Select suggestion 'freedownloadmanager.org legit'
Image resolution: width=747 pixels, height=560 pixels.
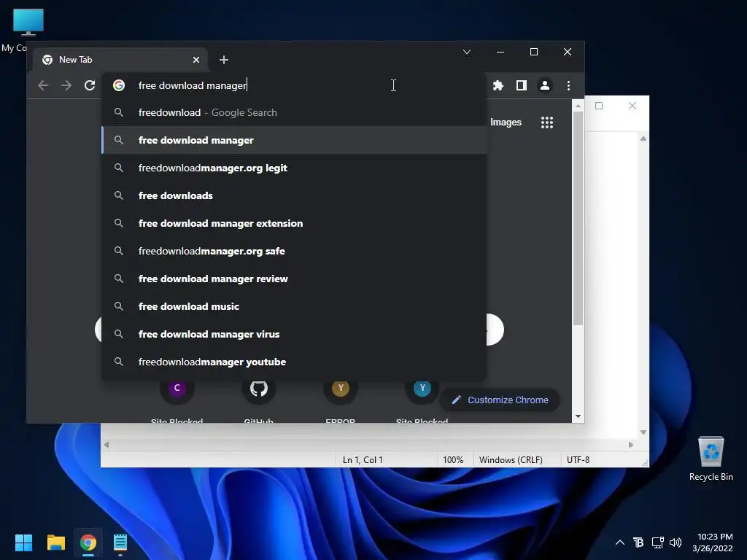point(294,168)
